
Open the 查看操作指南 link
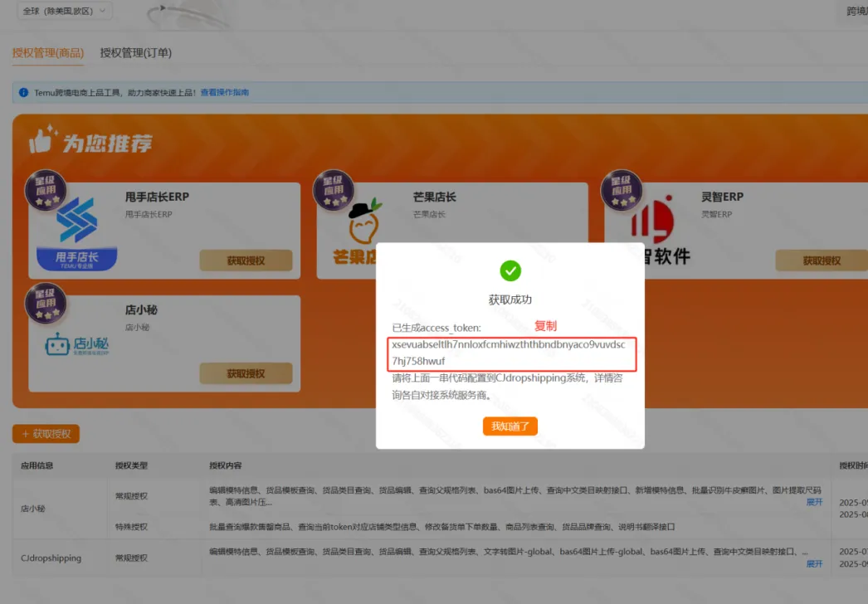point(224,92)
